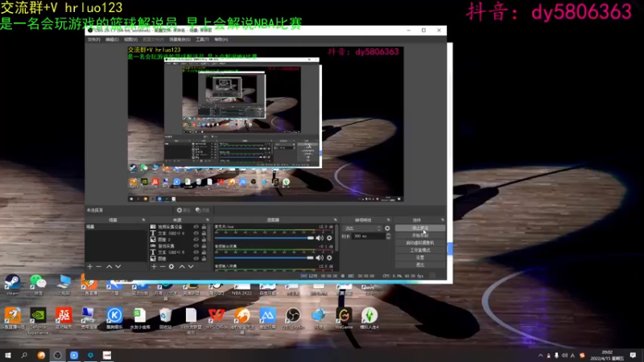Open the GeForce Experience desktop shortcut
Screen dimensions: 644x362
click(x=38, y=320)
